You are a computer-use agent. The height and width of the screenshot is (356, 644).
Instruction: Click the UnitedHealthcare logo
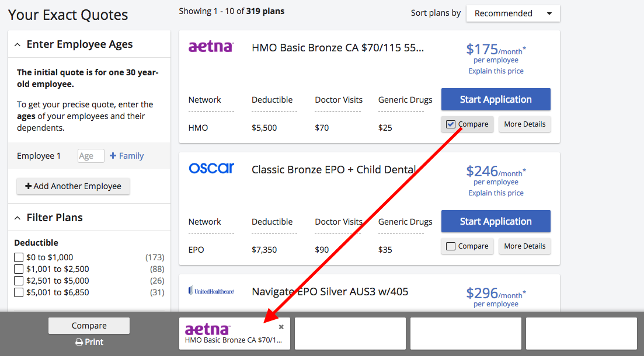tap(211, 291)
